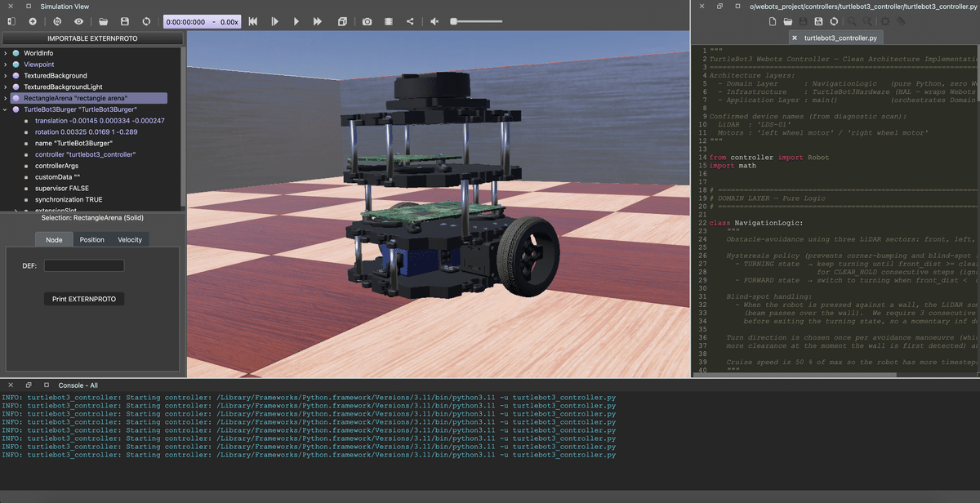Image resolution: width=980 pixels, height=503 pixels.
Task: Undock the Console panel
Action: 27,385
